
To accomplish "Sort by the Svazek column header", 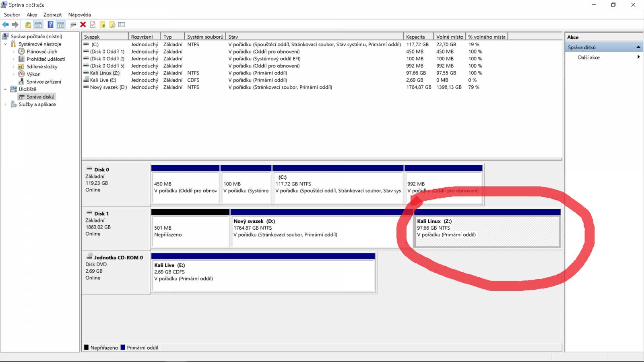I will click(105, 37).
